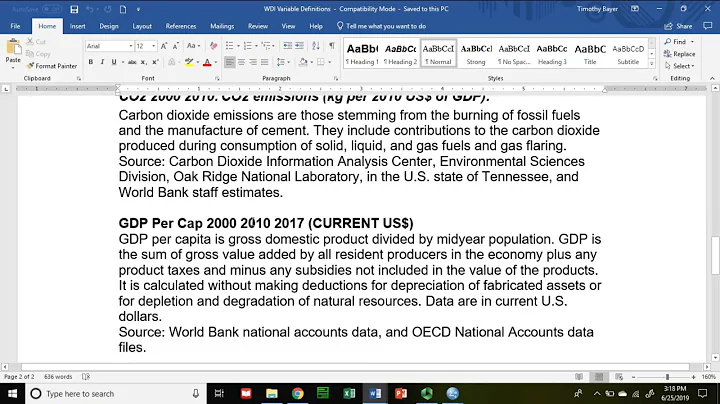Click the zoom slider handle
Screen dimensions: 720x404
point(667,377)
